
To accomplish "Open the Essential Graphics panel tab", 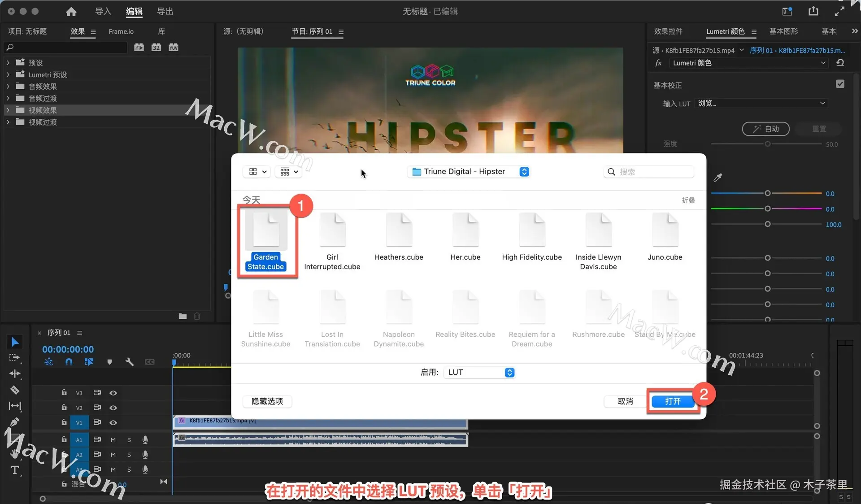I will 783,31.
